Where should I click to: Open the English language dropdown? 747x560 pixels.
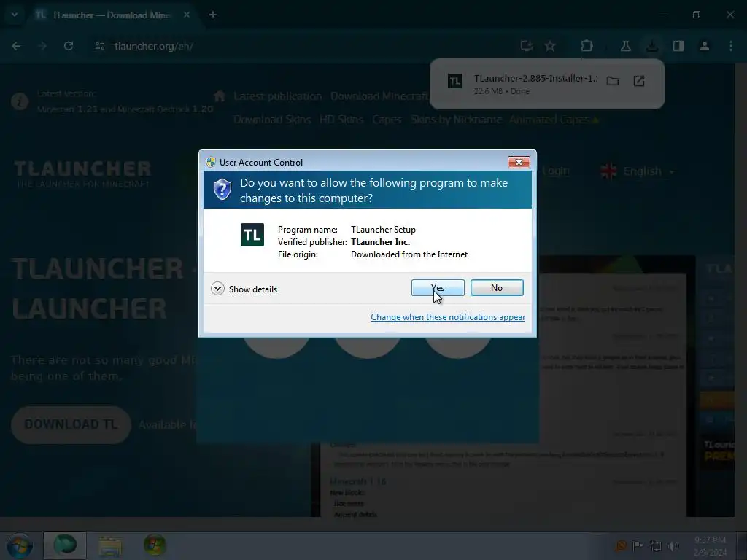coord(638,171)
